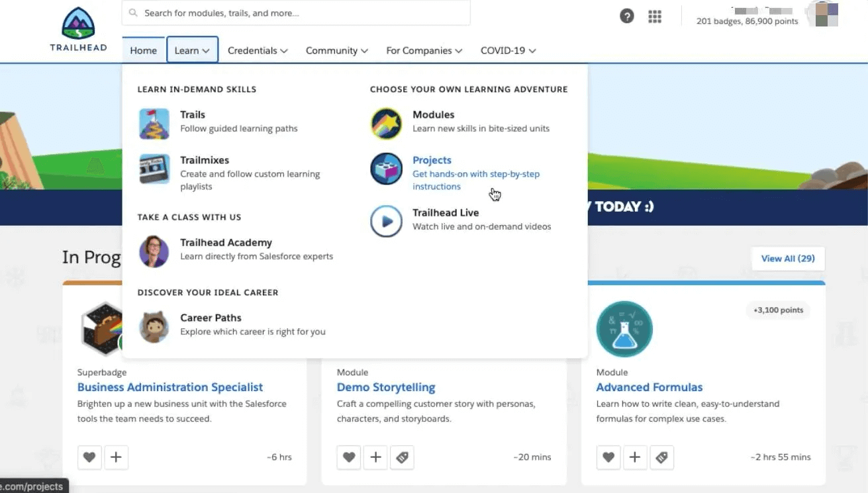The width and height of the screenshot is (868, 493).
Task: Add Demo Storytelling to a trailmix
Action: coord(375,457)
